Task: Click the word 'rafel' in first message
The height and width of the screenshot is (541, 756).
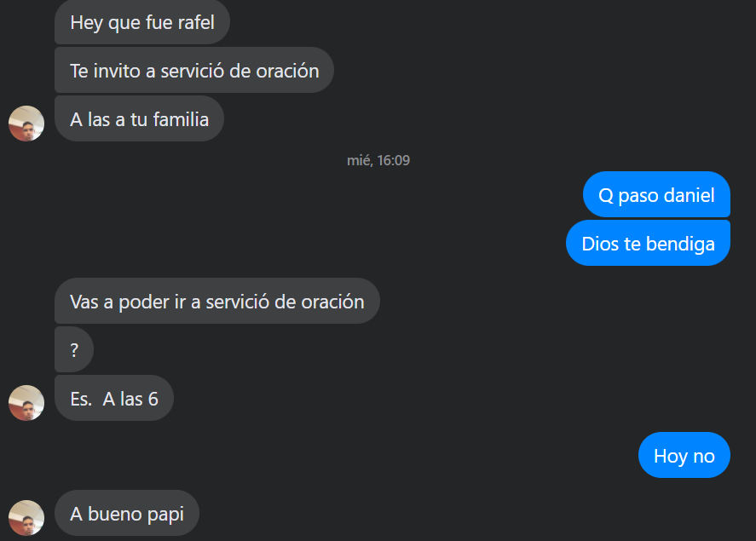Action: (x=196, y=23)
